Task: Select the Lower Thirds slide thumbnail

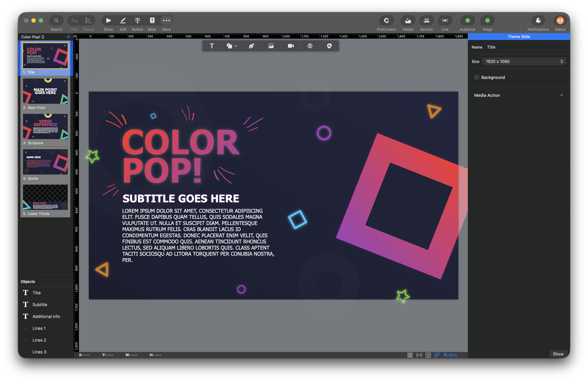Action: [45, 197]
